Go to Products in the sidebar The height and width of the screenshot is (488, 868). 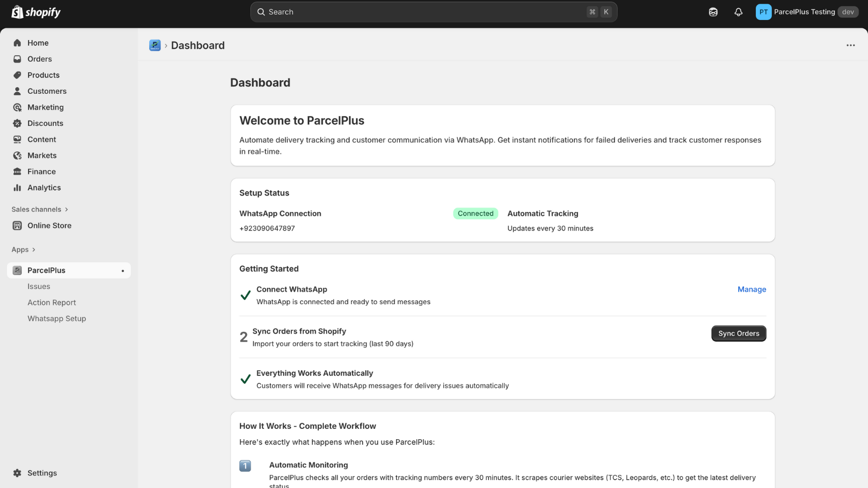[43, 75]
